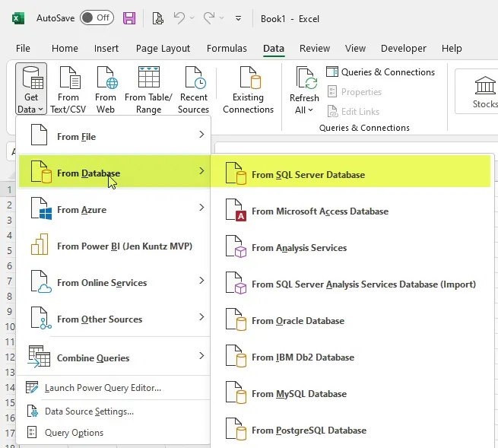Viewport: 498px width, 448px height.
Task: Choose From SQL Server Database
Action: coord(308,175)
